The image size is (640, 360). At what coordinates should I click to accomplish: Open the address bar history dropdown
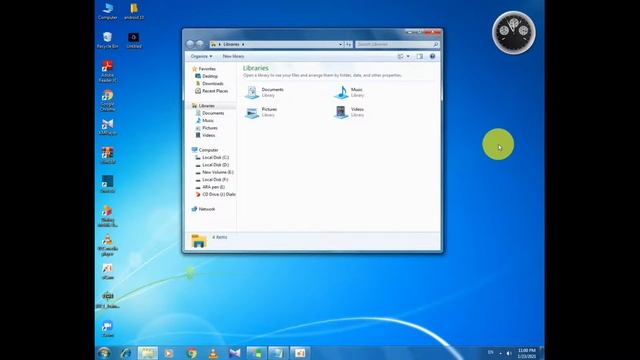coord(340,44)
